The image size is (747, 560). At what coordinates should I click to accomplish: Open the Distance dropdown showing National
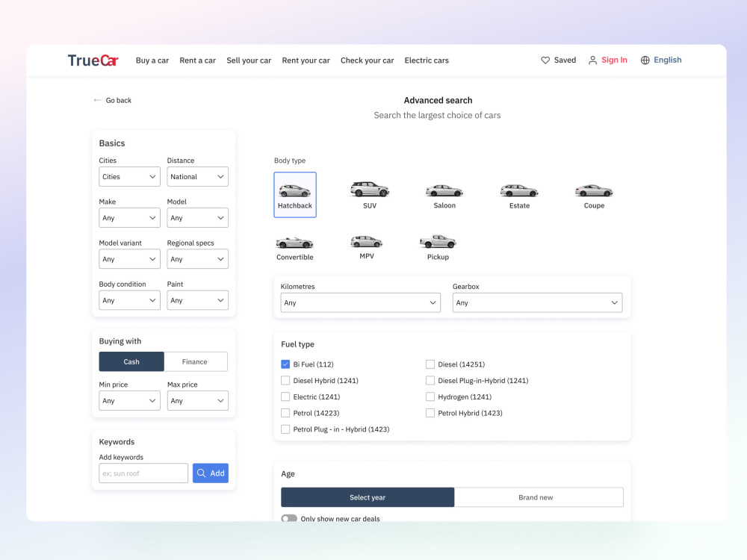pos(198,177)
